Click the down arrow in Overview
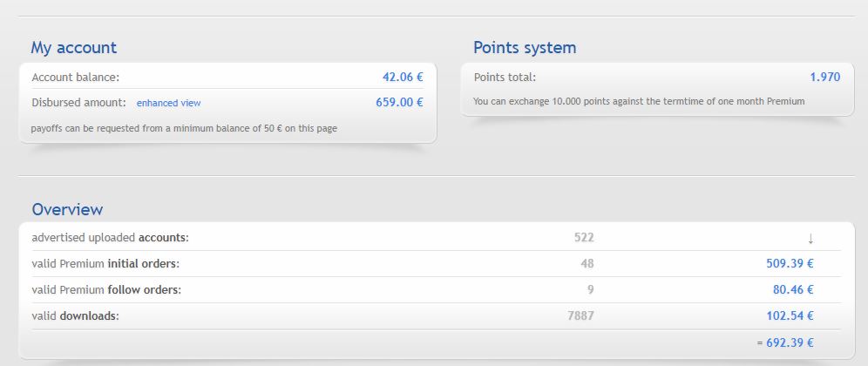Image resolution: width=868 pixels, height=366 pixels. click(x=810, y=238)
